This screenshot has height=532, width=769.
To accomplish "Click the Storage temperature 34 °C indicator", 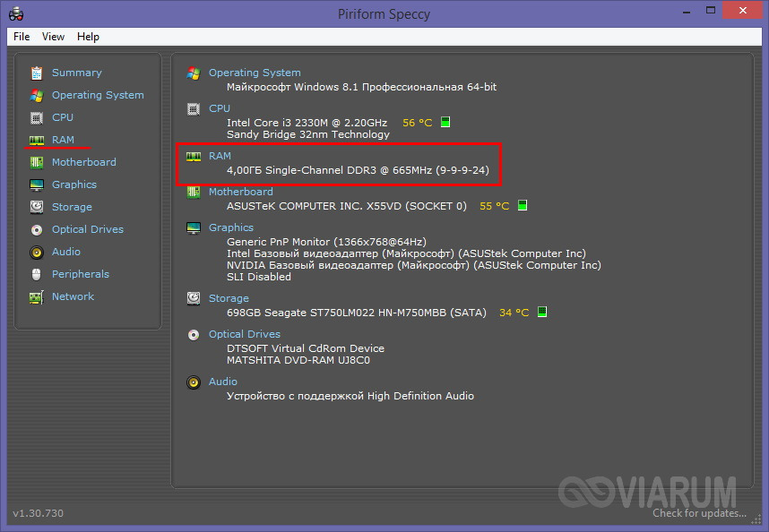I will click(514, 313).
